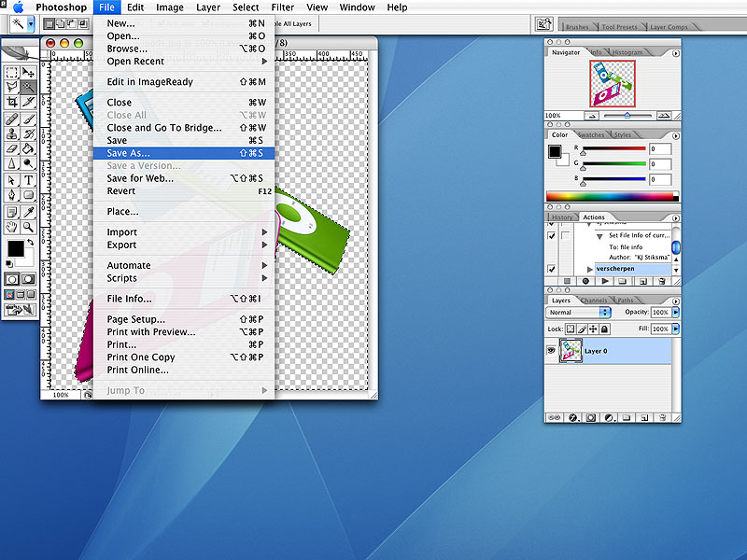Choose Save As... from File menu
Image resolution: width=747 pixels, height=560 pixels.
(128, 153)
